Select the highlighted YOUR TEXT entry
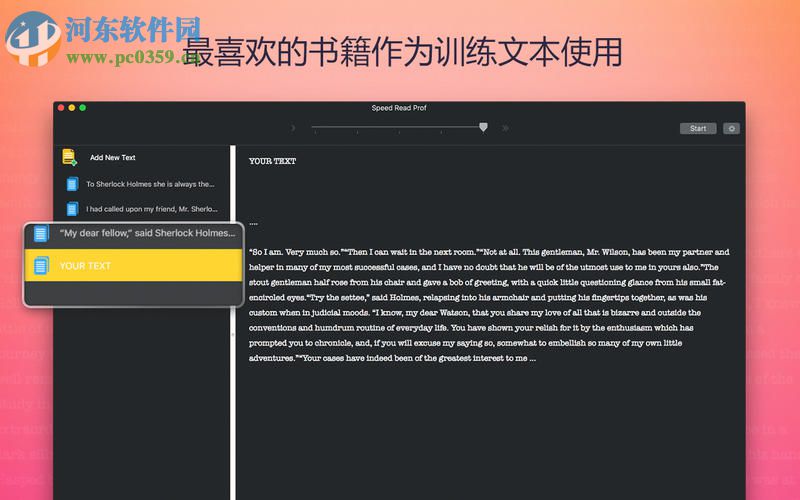This screenshot has width=800, height=500. coord(134,265)
